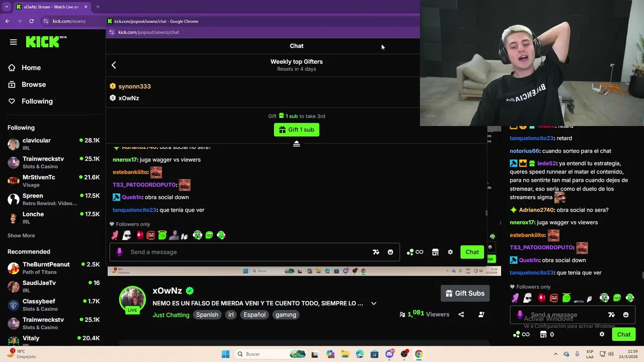
Task: Open the Just Chatting category link
Action: click(171, 315)
